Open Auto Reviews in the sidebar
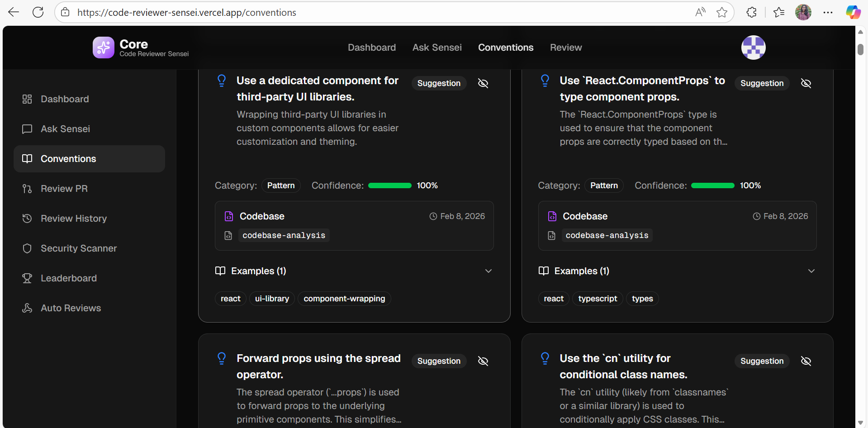The width and height of the screenshot is (868, 428). [x=71, y=308]
